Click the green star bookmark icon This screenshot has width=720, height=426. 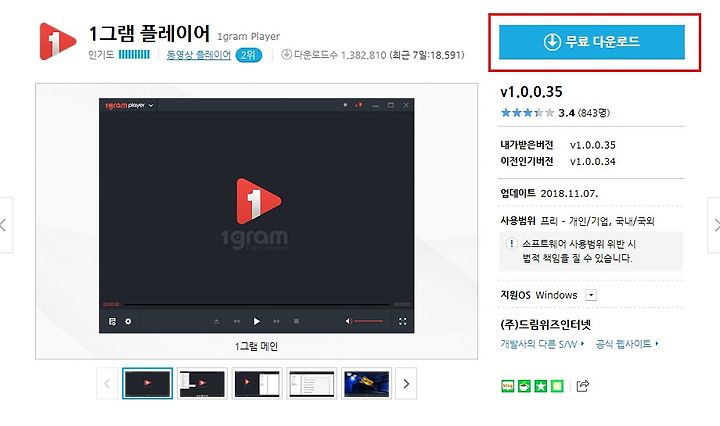(540, 386)
